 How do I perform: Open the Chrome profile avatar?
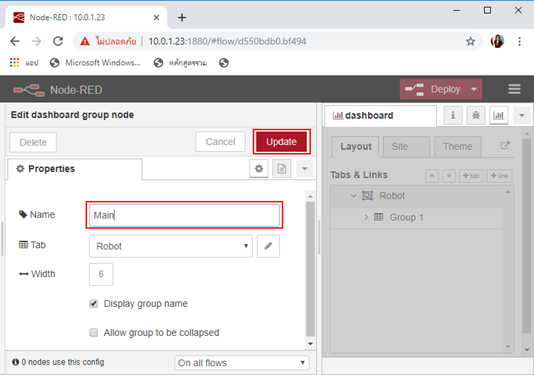[497, 42]
